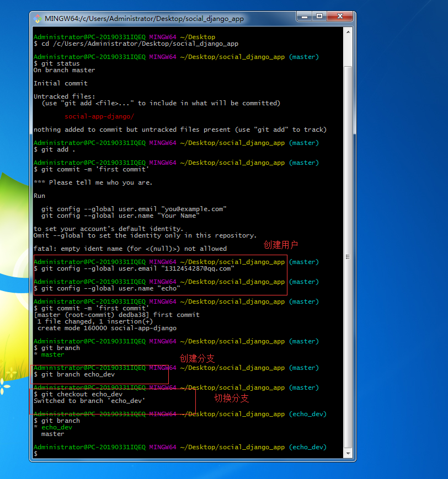Click the 'Initial commit' line
The height and width of the screenshot is (479, 448).
[x=61, y=83]
